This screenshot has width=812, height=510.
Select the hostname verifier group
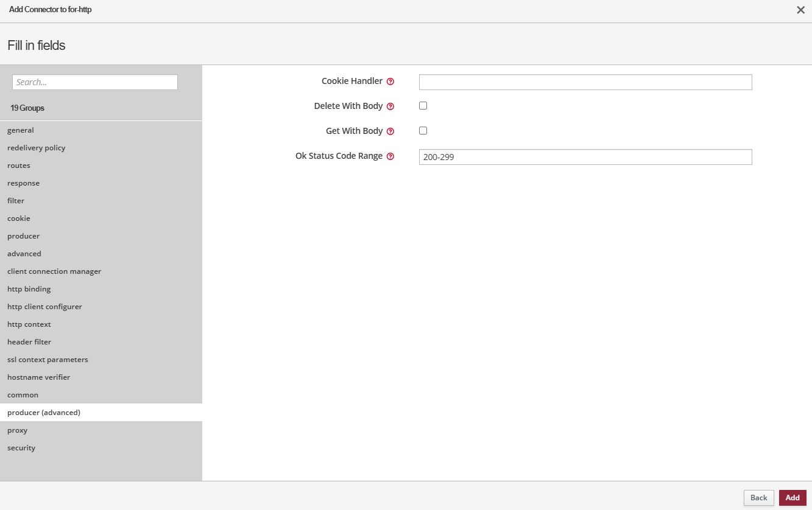click(39, 377)
